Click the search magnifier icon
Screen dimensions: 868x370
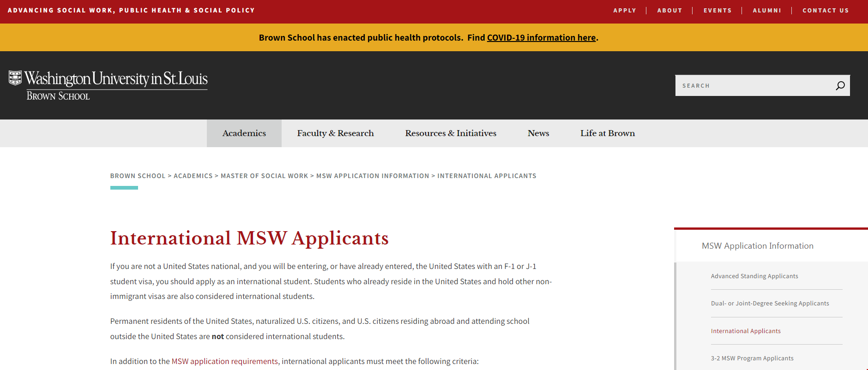click(x=840, y=86)
